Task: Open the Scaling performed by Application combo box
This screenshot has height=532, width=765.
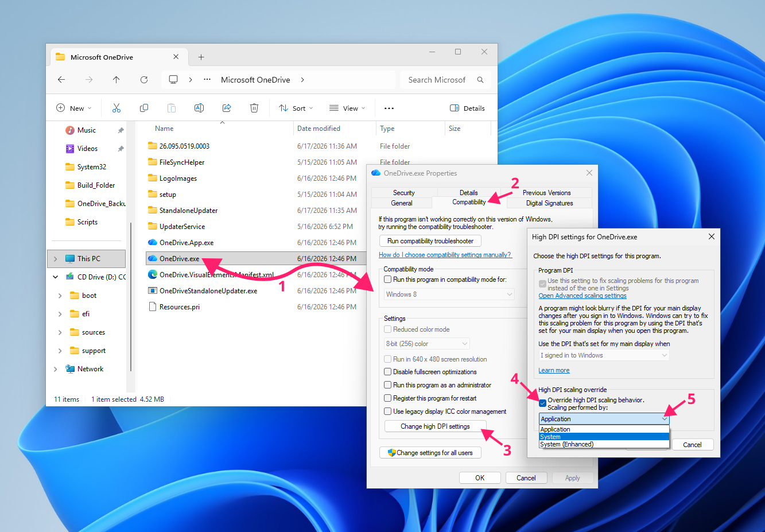Action: [x=604, y=419]
